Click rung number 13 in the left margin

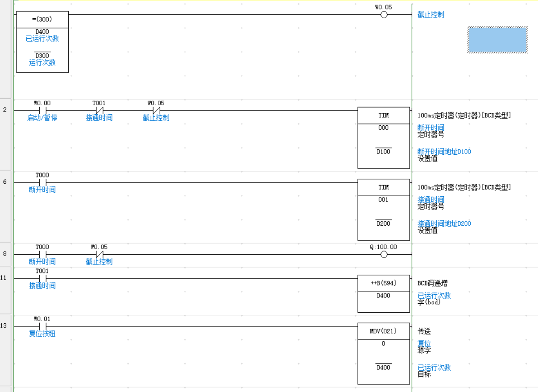(x=4, y=326)
